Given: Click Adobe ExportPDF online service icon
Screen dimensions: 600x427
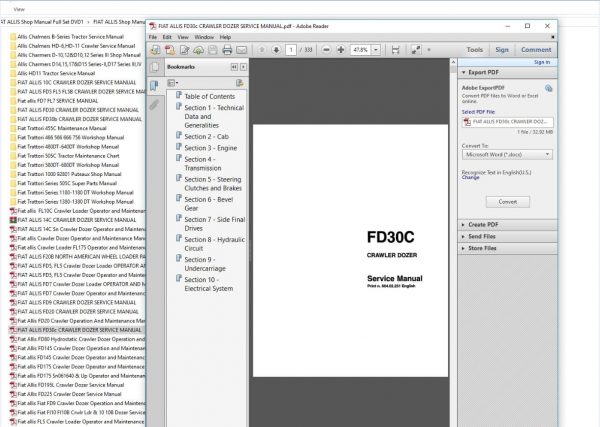Looking at the screenshot, I should click(x=548, y=88).
